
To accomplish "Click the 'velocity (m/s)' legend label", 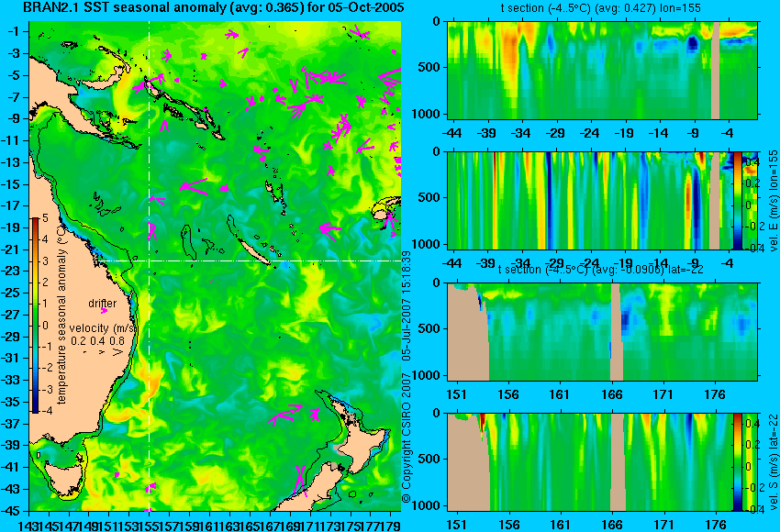I will pos(103,328).
